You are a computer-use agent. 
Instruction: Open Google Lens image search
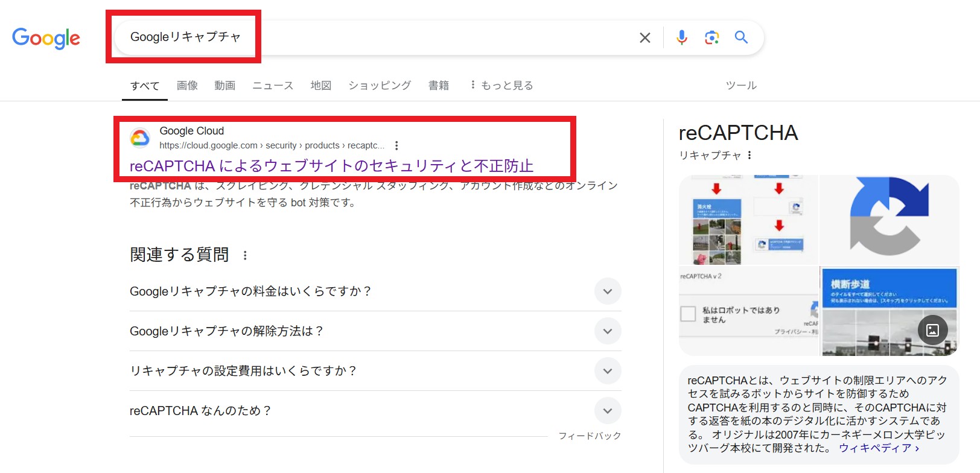tap(711, 38)
